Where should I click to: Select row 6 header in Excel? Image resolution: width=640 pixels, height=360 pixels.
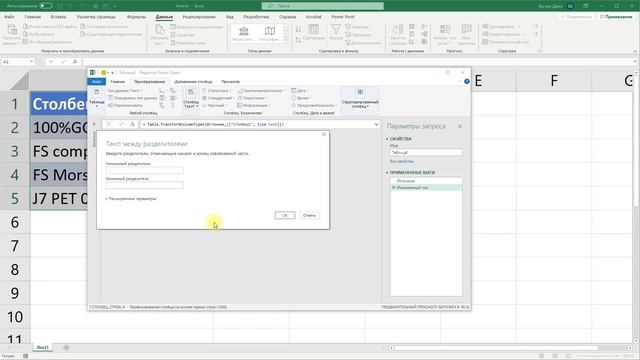click(x=15, y=222)
